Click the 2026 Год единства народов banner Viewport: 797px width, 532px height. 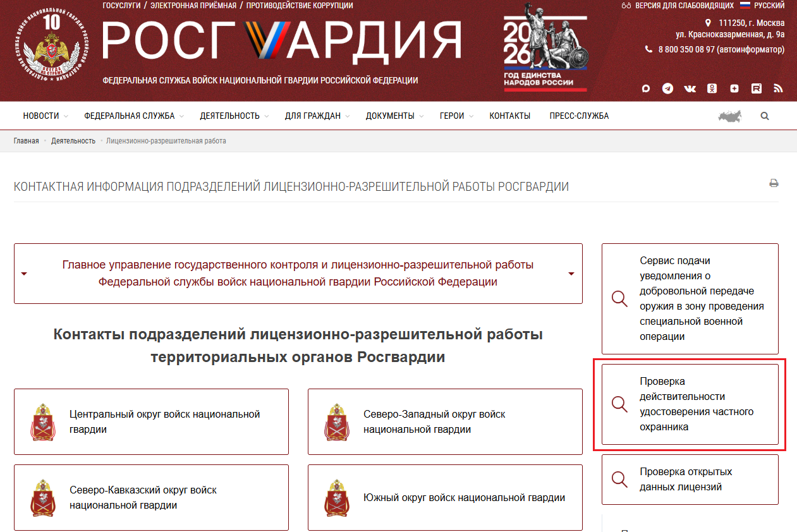(x=545, y=47)
